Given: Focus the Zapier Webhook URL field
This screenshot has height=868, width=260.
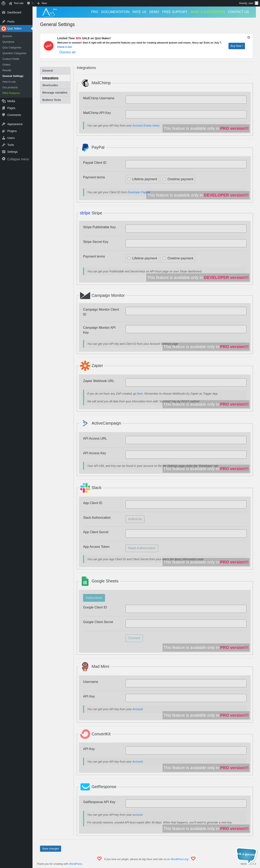Looking at the screenshot, I should pyautogui.click(x=186, y=382).
